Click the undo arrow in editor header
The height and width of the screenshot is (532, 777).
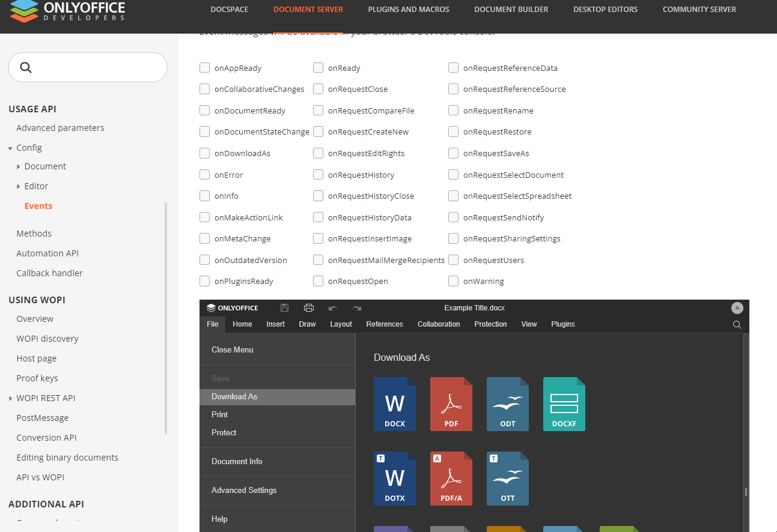pos(333,308)
